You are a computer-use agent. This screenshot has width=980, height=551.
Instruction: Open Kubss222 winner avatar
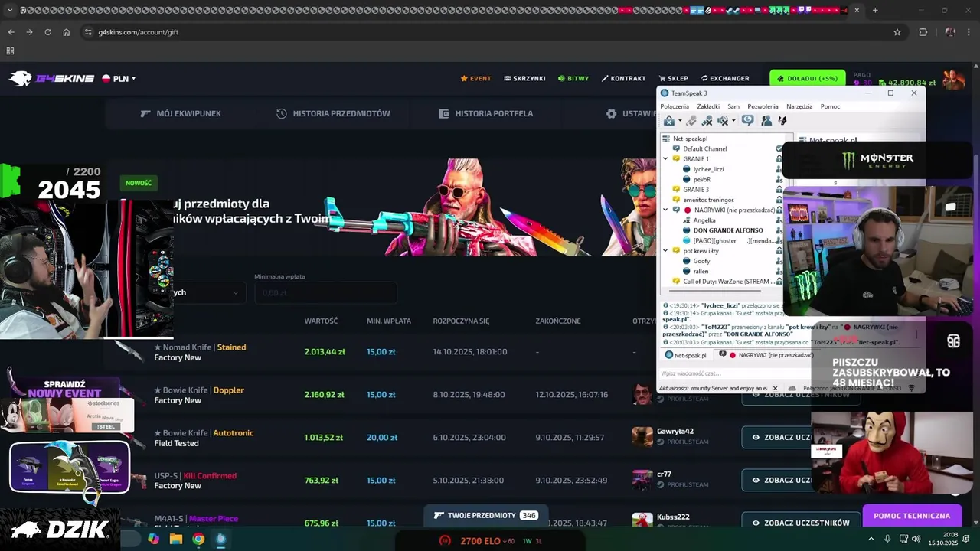point(642,520)
